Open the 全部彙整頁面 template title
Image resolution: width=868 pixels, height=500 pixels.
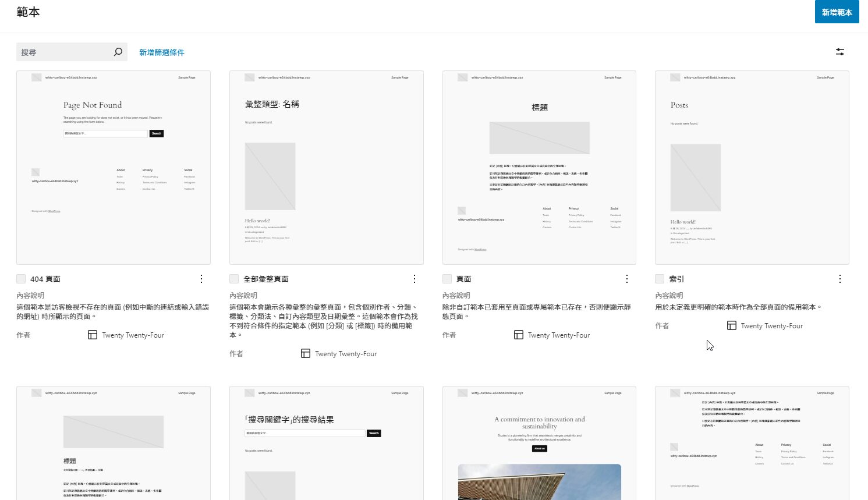tap(266, 279)
